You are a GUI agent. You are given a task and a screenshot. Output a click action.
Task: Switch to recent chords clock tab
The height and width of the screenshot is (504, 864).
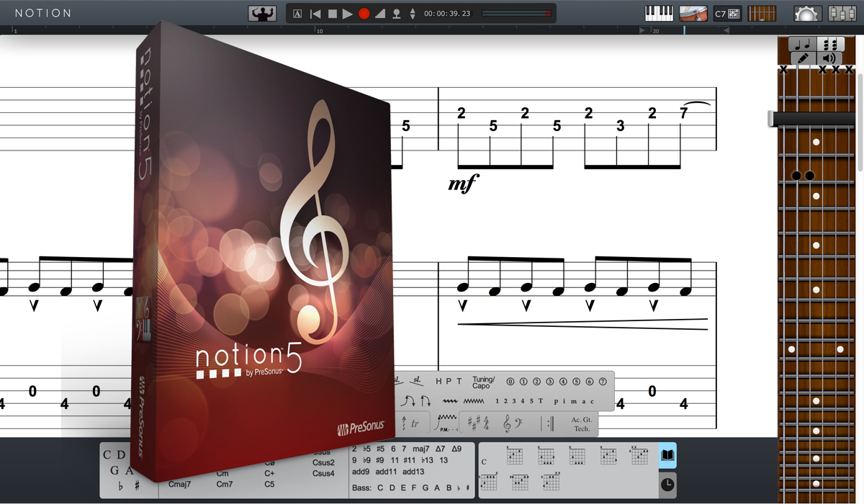pyautogui.click(x=667, y=485)
